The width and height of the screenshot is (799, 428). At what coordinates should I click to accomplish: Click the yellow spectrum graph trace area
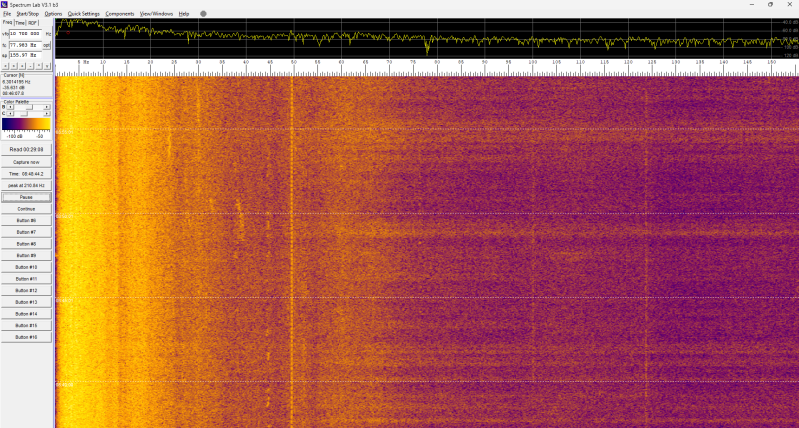click(427, 38)
